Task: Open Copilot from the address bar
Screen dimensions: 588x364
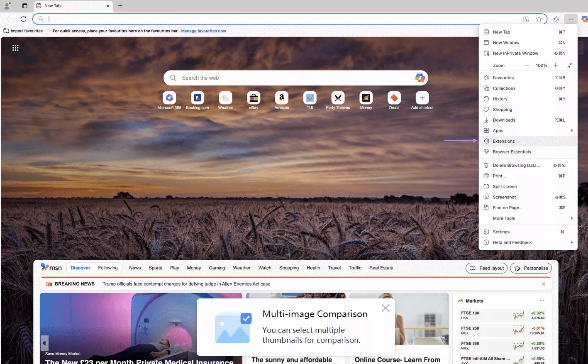Action: tap(584, 19)
